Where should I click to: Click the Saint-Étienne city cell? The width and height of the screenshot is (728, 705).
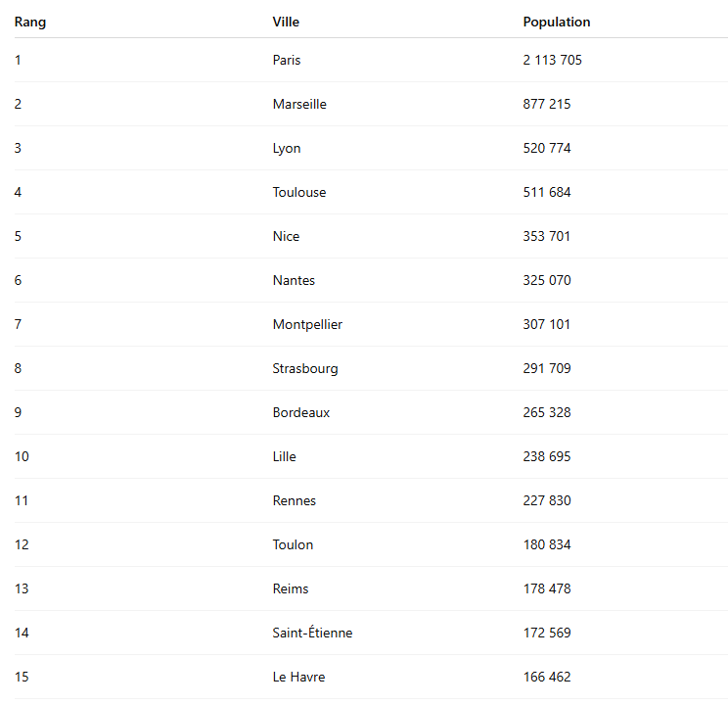[312, 633]
